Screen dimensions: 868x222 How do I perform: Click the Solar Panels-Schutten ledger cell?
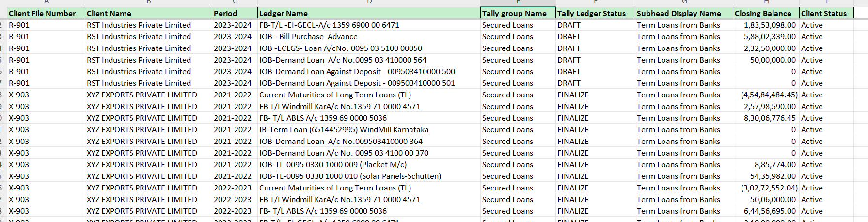point(350,176)
